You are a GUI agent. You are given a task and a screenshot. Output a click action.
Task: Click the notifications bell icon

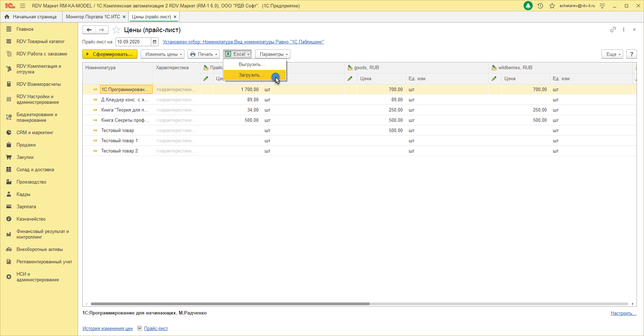point(528,6)
